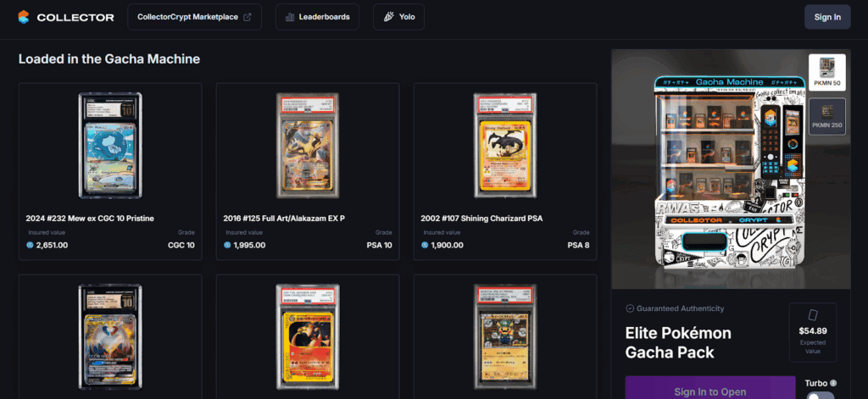The height and width of the screenshot is (399, 868).
Task: Click the Sign In button
Action: click(x=827, y=17)
